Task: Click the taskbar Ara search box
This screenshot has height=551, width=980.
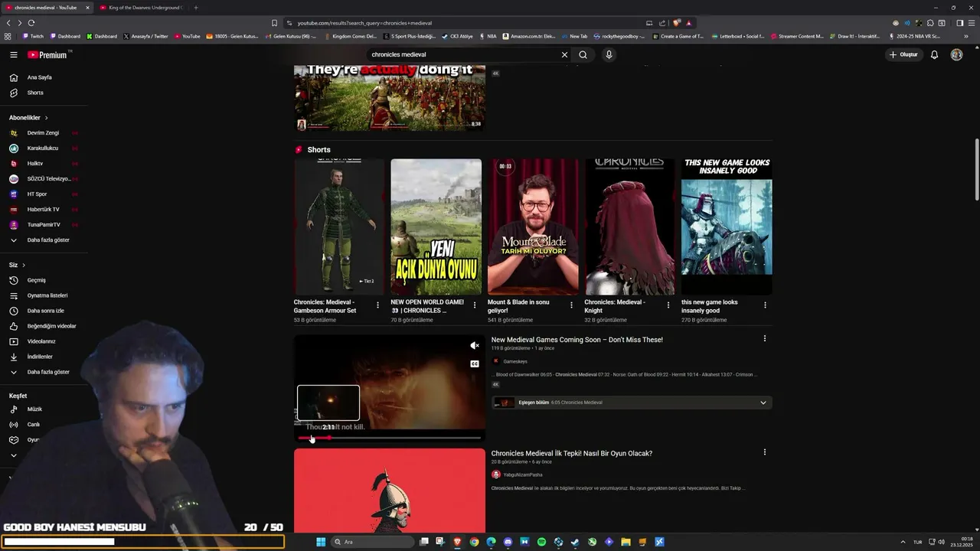Action: coord(373,542)
